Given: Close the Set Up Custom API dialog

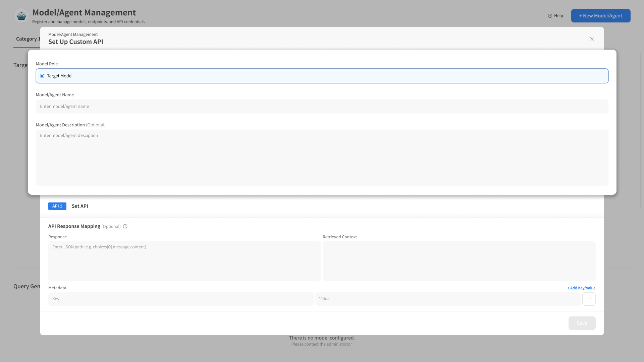Looking at the screenshot, I should click(x=592, y=39).
